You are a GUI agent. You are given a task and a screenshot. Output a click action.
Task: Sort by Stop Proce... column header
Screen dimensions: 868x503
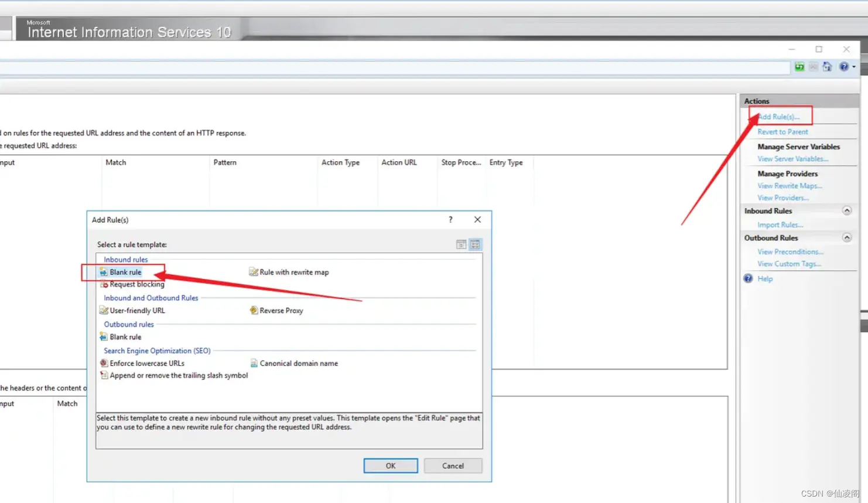462,162
